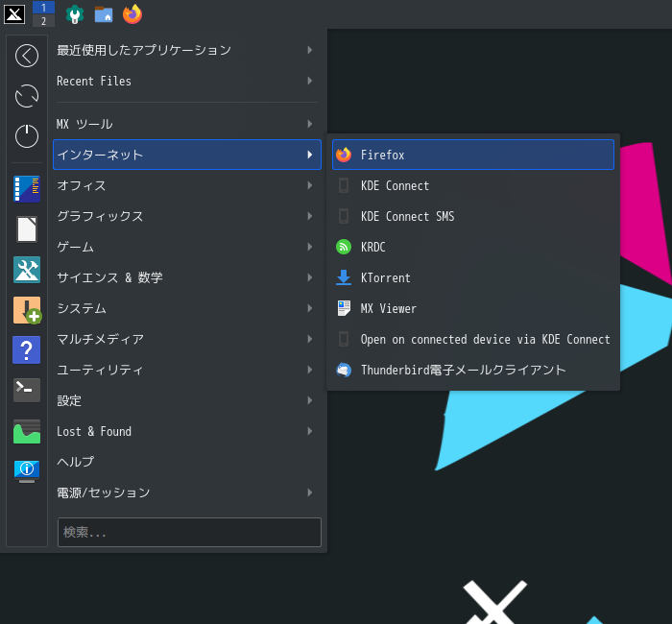Click the restart circular-arrows icon
The image size is (672, 624).
(27, 96)
